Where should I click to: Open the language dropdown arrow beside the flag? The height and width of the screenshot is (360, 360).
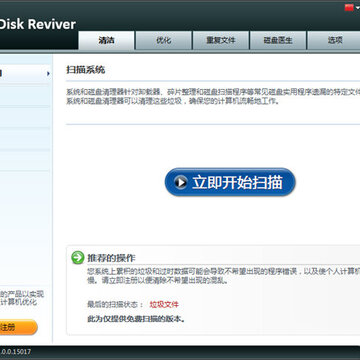[x=357, y=8]
